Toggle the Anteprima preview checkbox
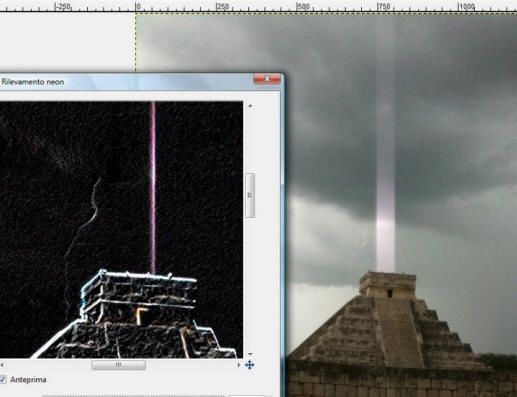 3,379
